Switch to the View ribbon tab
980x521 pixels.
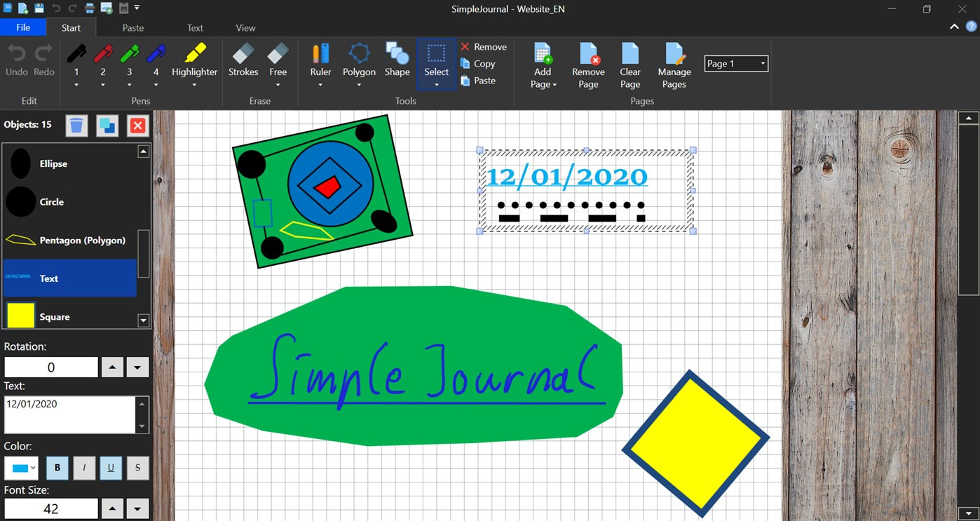pos(245,27)
